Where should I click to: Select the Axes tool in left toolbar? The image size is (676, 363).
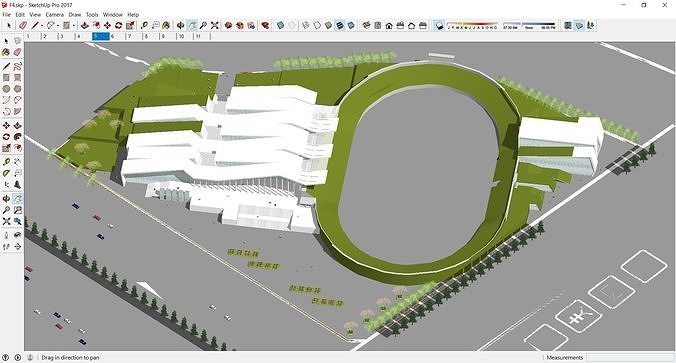6,185
